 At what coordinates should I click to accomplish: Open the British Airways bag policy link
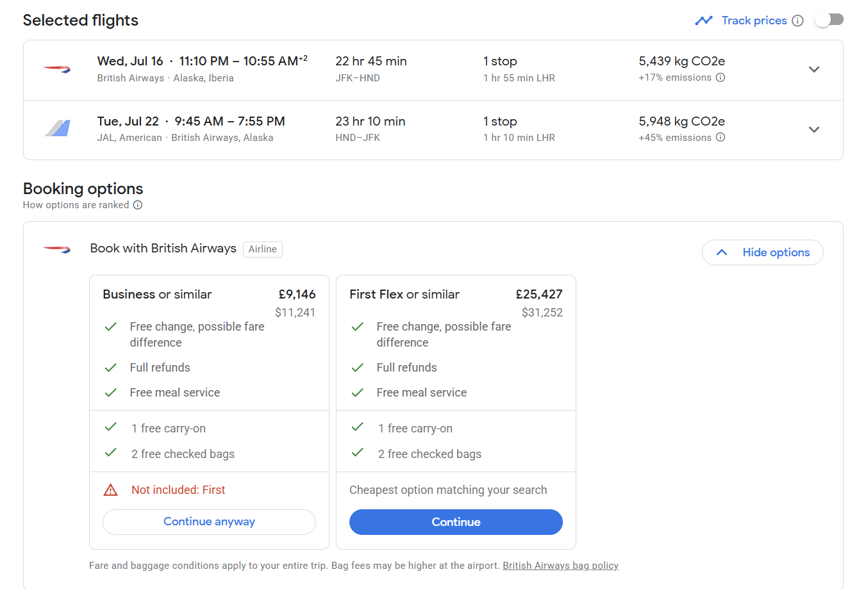tap(560, 566)
